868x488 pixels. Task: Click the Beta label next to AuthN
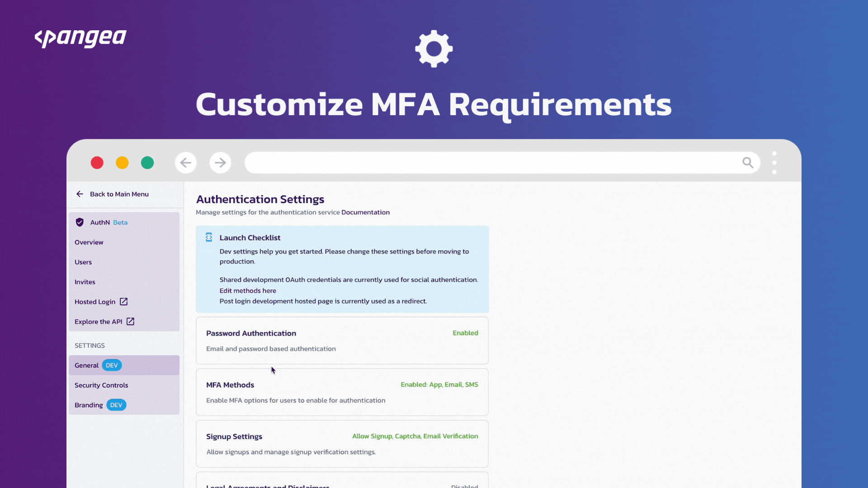(120, 222)
